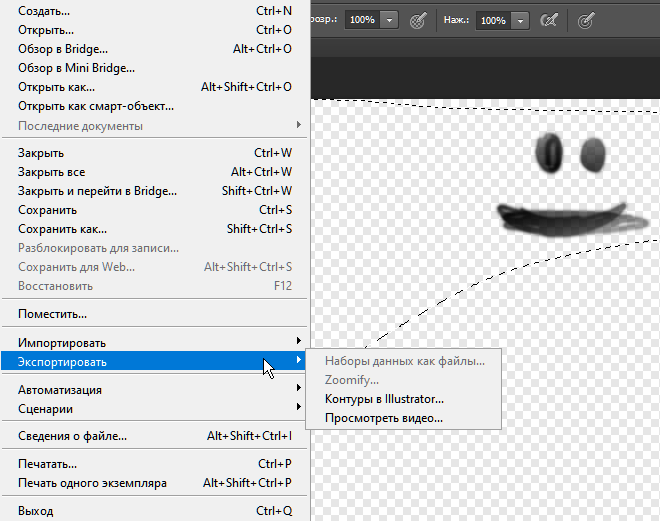Choose Создать... from the File menu
The image size is (660, 521).
[x=44, y=11]
